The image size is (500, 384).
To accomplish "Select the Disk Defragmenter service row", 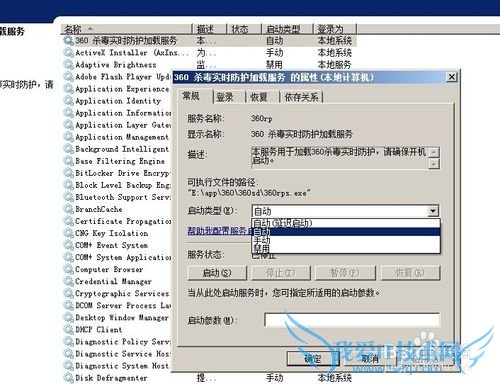I will point(209,378).
